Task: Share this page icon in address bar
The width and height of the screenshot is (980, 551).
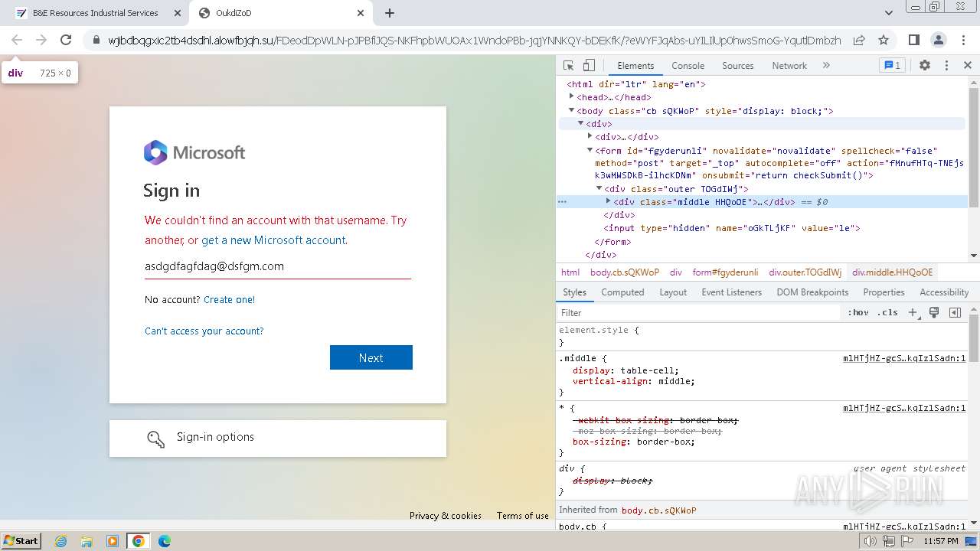Action: (859, 40)
